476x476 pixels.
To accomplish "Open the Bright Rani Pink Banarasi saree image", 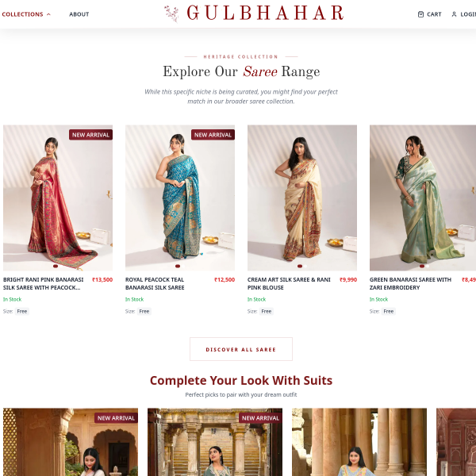I will (x=58, y=198).
